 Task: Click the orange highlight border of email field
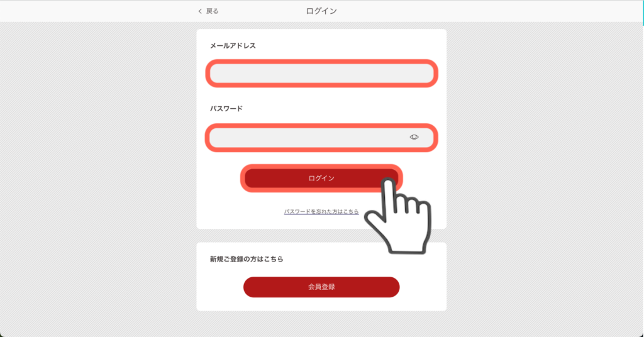(321, 62)
